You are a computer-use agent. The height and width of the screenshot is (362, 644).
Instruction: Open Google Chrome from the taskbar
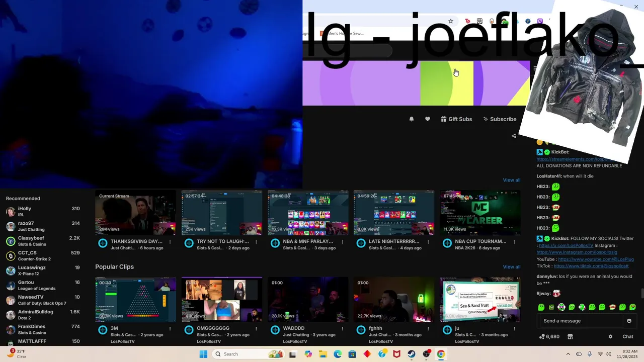(441, 354)
